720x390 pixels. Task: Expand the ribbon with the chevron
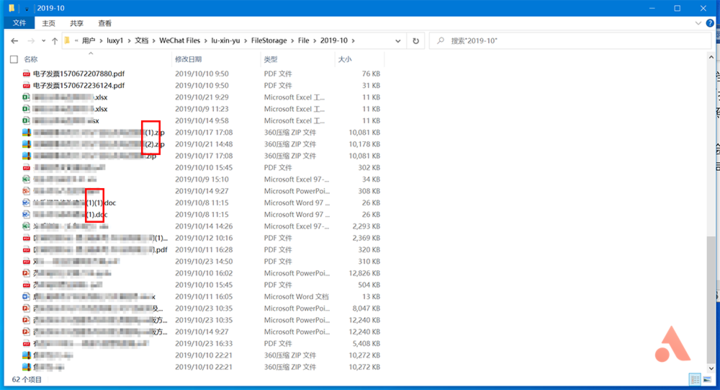click(698, 23)
